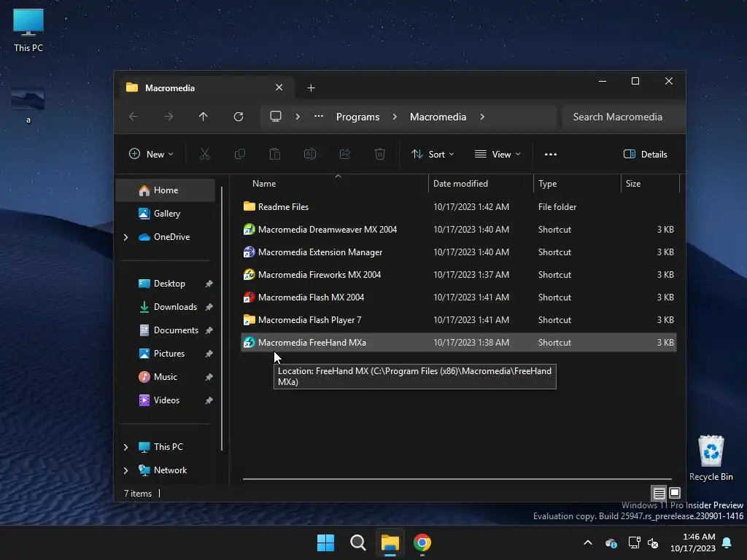This screenshot has height=560, width=747.
Task: Go forward with the right arrow
Action: tap(169, 117)
